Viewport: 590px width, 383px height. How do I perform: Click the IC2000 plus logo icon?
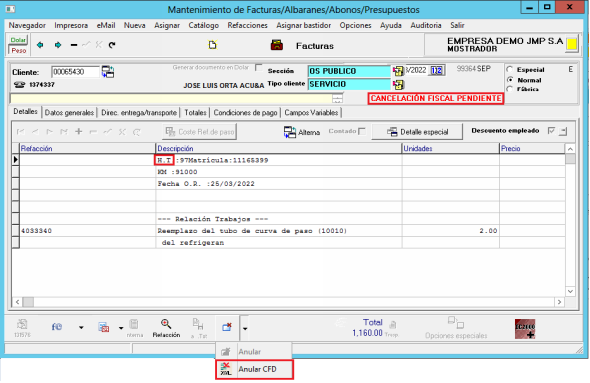(x=525, y=329)
